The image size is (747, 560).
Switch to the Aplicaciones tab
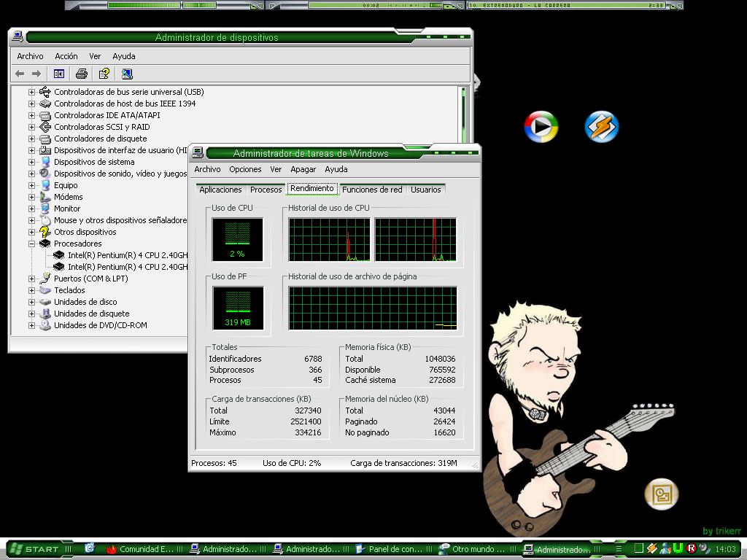click(220, 190)
